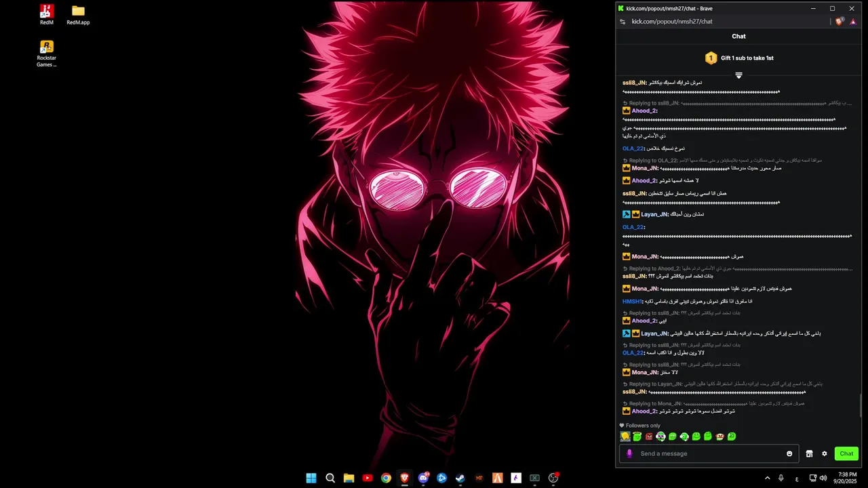Show hidden system tray icons
Viewport: 868px width, 488px height.
click(768, 478)
